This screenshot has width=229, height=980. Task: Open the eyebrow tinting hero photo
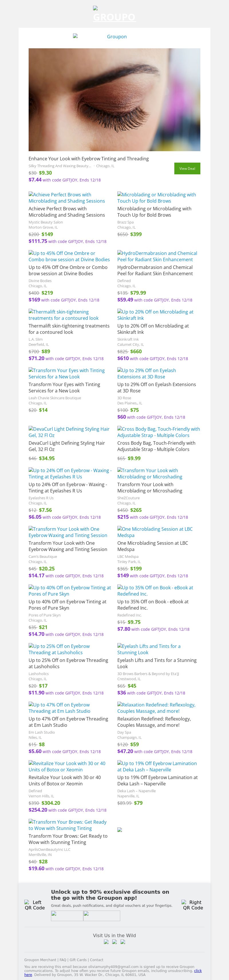[114, 100]
